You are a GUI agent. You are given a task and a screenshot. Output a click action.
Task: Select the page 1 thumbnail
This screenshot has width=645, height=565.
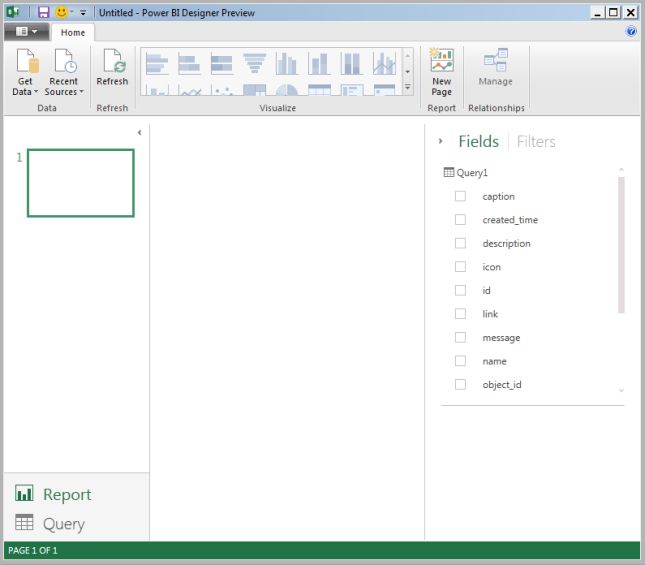81,183
